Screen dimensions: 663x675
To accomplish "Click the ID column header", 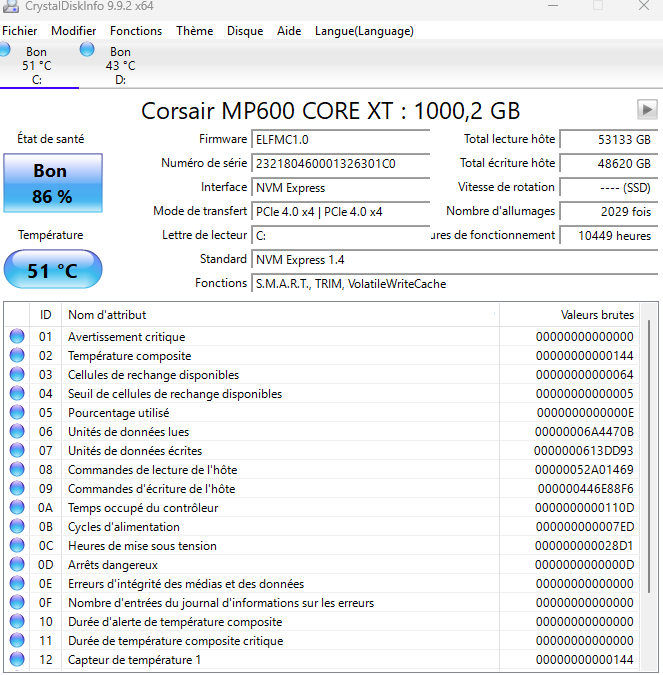I will tap(46, 315).
